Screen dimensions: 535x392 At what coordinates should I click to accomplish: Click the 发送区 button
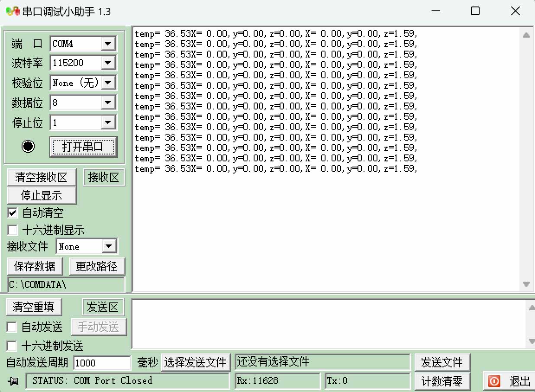[x=103, y=307]
